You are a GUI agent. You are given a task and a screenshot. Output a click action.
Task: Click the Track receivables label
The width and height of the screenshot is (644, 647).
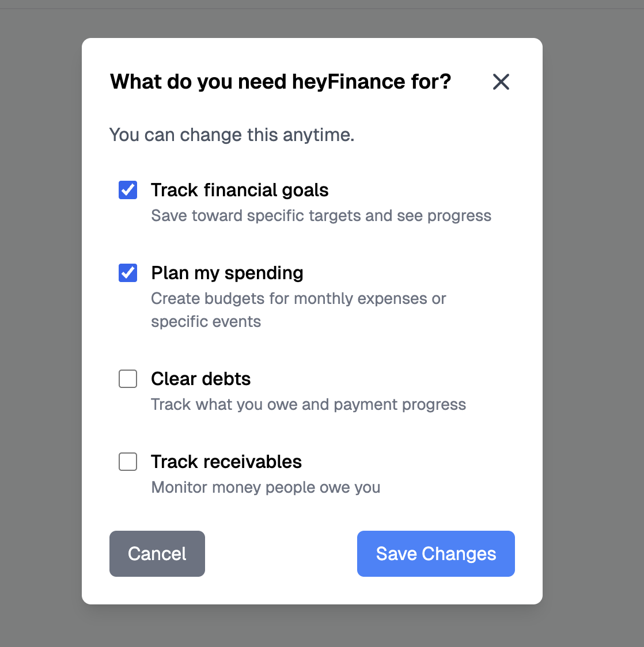point(226,462)
